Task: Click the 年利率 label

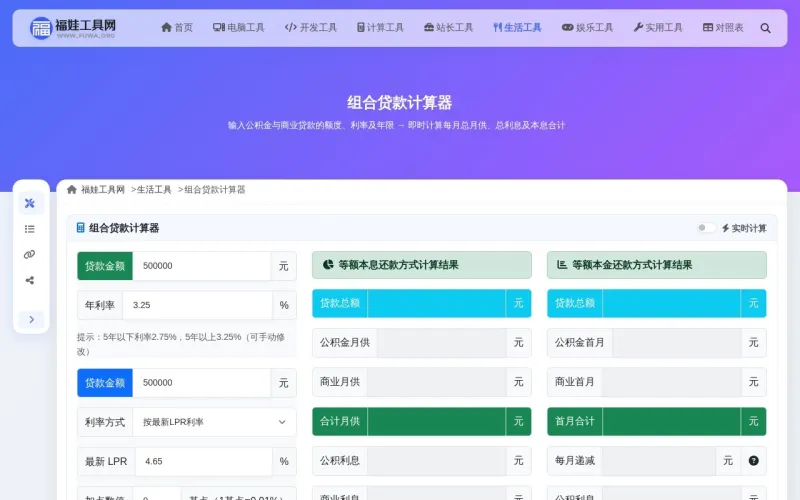Action: click(100, 305)
